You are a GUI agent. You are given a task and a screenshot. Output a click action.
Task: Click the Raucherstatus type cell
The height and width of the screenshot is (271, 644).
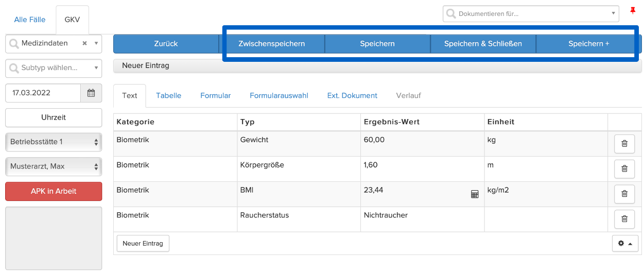(299, 219)
